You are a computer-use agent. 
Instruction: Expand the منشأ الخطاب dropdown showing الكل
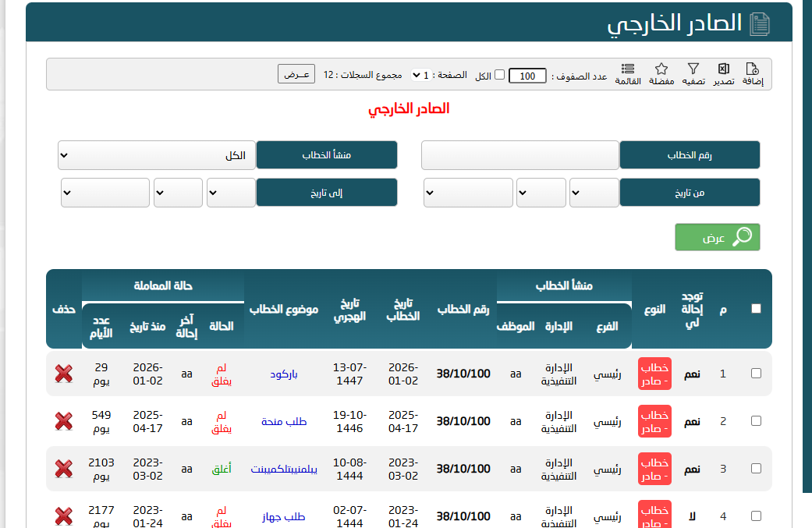click(157, 155)
